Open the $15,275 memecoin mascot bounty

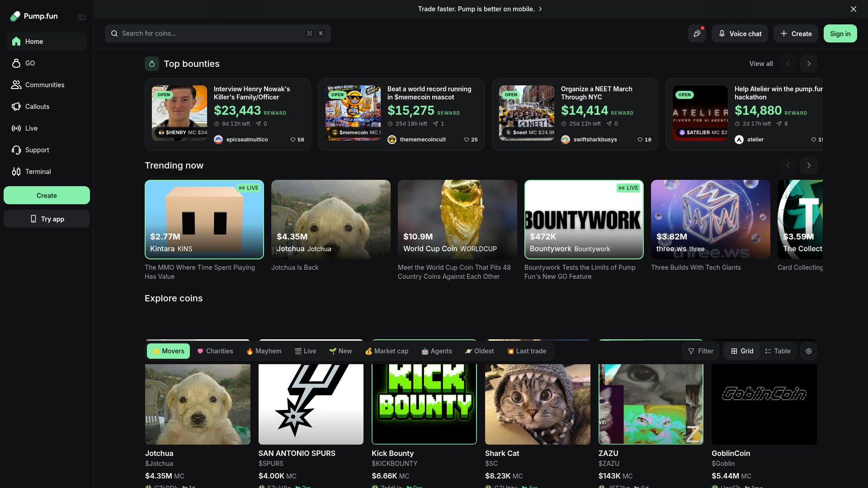point(401,114)
